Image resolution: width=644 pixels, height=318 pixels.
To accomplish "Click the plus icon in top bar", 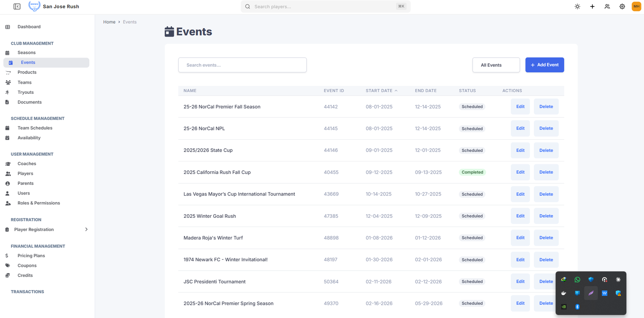I will coord(592,6).
